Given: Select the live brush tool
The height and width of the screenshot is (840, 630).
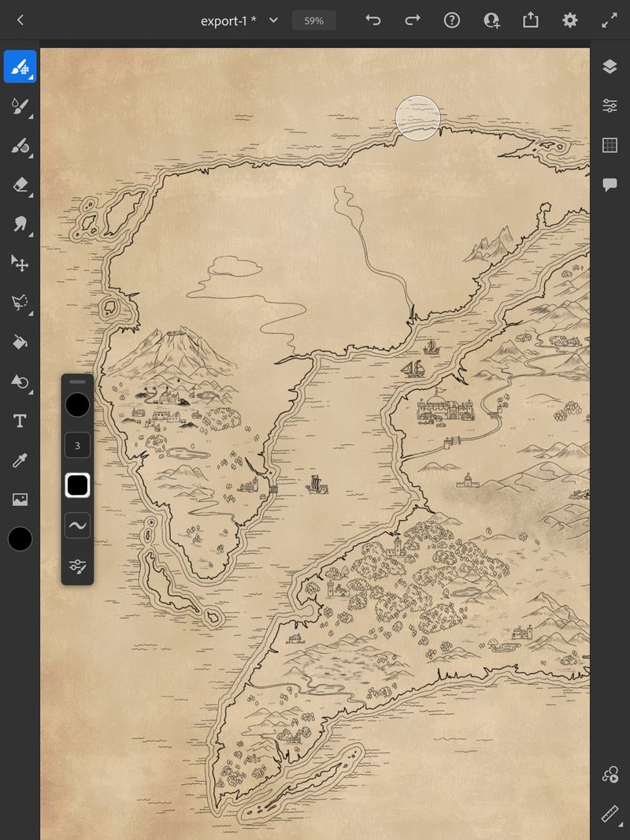Looking at the screenshot, I should (x=20, y=106).
